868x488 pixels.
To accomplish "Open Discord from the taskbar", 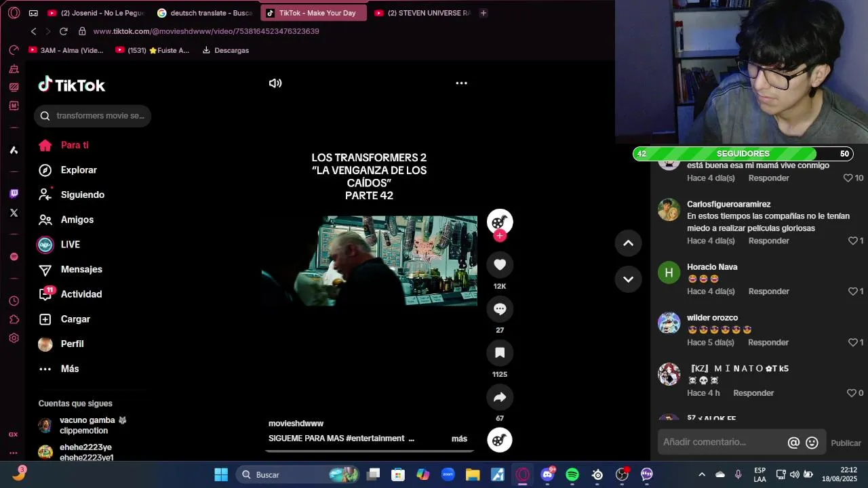I will click(x=548, y=474).
